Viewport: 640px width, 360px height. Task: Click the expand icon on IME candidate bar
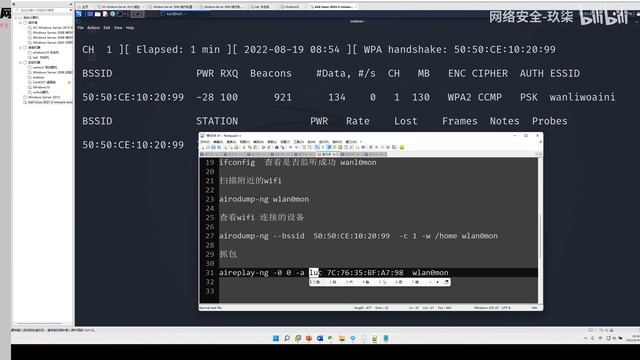[x=446, y=282]
